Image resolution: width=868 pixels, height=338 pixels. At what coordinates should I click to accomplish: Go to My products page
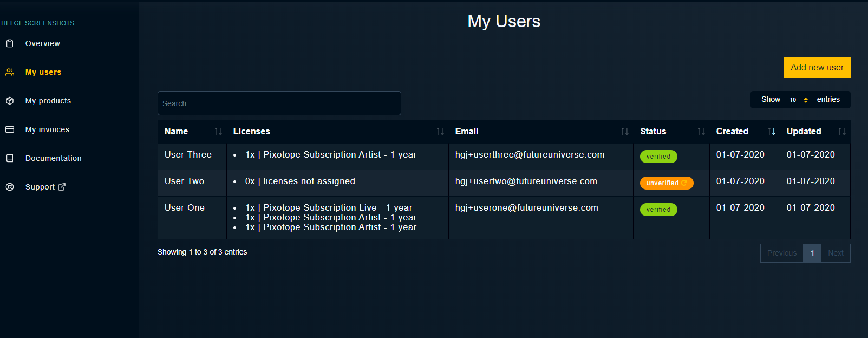48,101
